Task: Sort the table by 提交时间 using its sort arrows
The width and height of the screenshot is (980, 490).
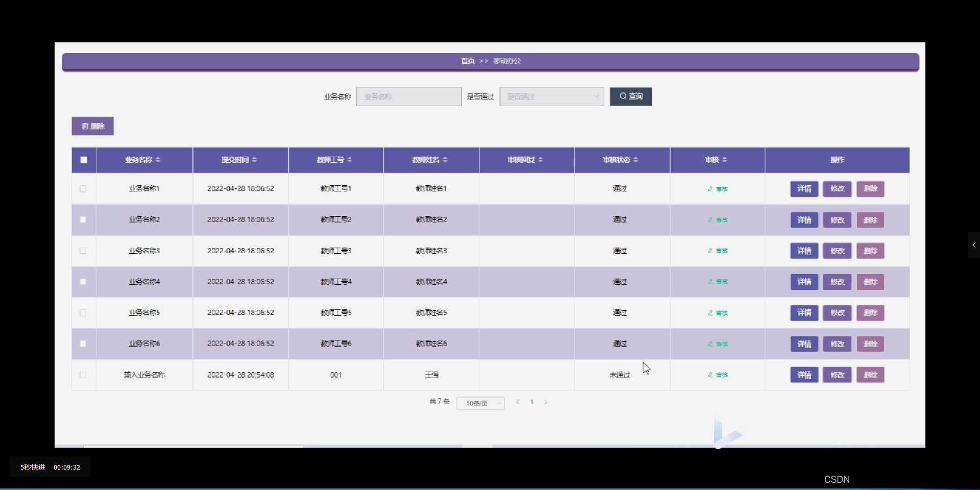Action: 255,160
